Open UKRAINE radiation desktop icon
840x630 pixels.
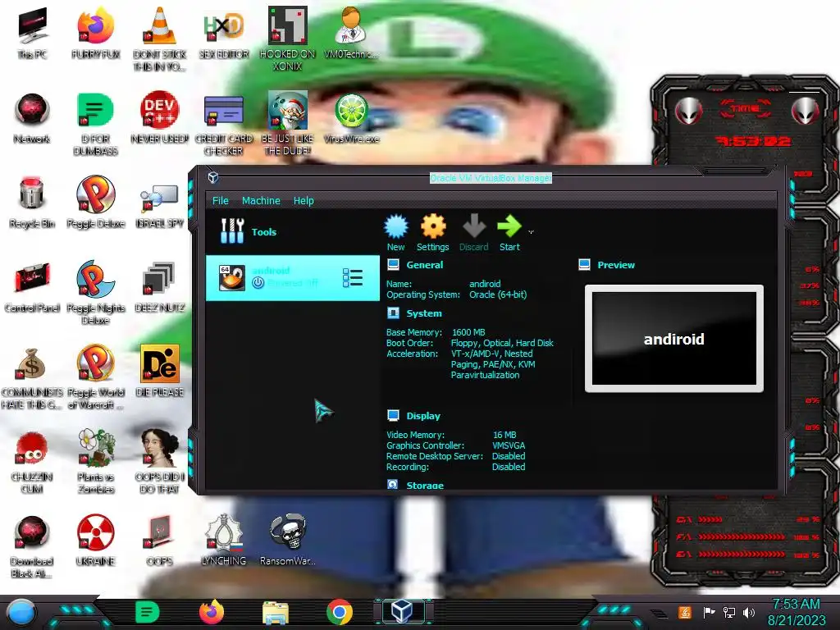(x=95, y=541)
